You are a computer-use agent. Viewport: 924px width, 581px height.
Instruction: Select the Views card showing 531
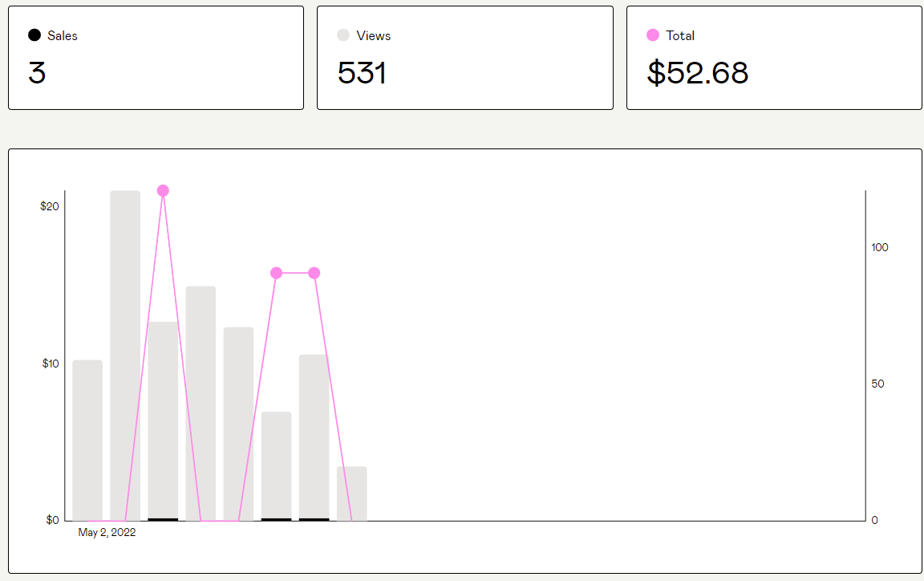(x=465, y=58)
